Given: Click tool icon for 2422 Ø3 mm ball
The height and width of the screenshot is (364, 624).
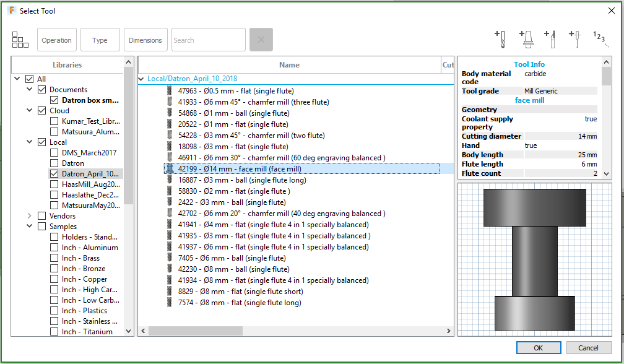Looking at the screenshot, I should (170, 202).
